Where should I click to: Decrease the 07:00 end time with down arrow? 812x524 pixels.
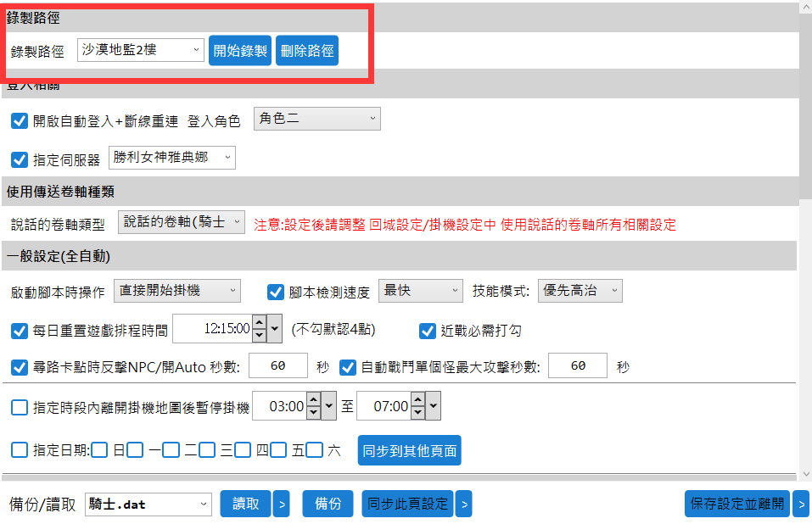pyautogui.click(x=417, y=413)
